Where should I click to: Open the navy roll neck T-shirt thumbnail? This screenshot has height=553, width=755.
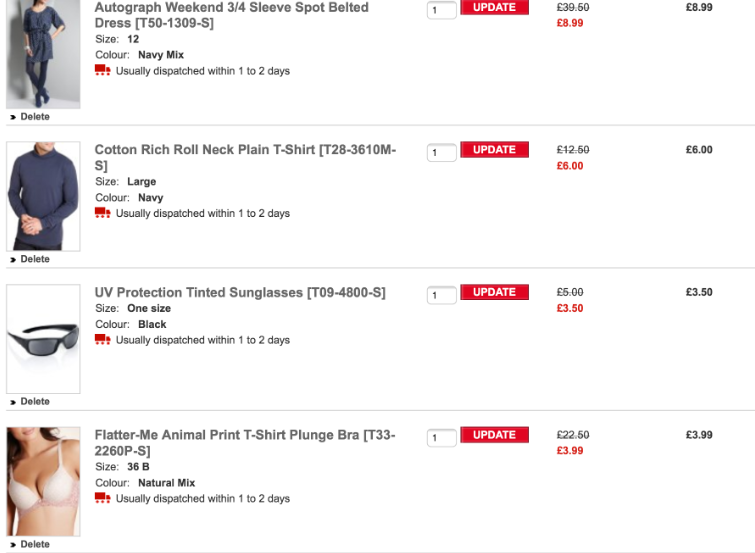point(43,196)
